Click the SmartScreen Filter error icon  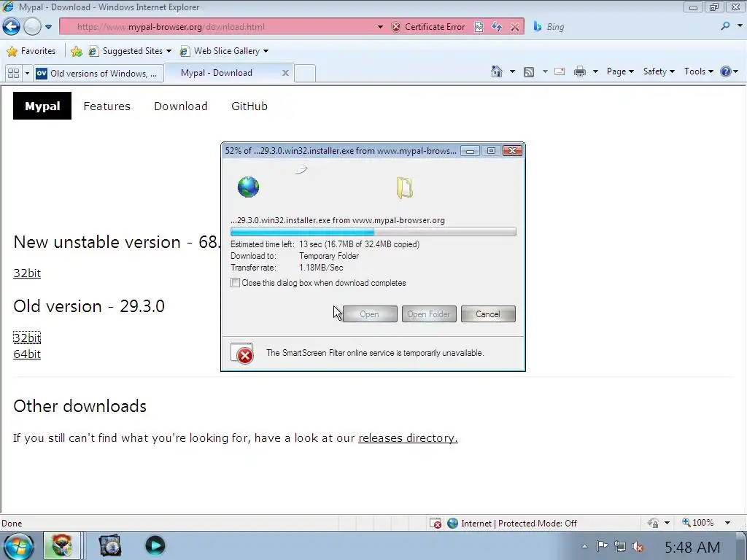[242, 354]
